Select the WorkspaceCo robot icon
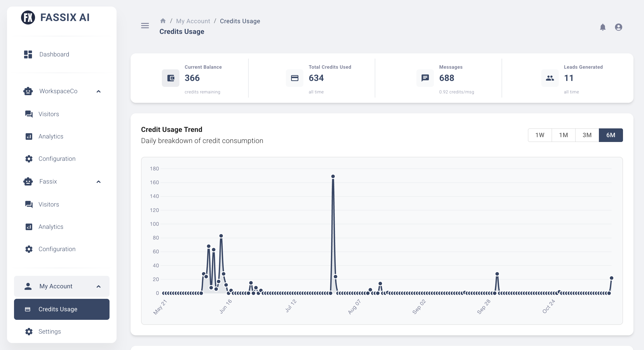 (x=28, y=91)
